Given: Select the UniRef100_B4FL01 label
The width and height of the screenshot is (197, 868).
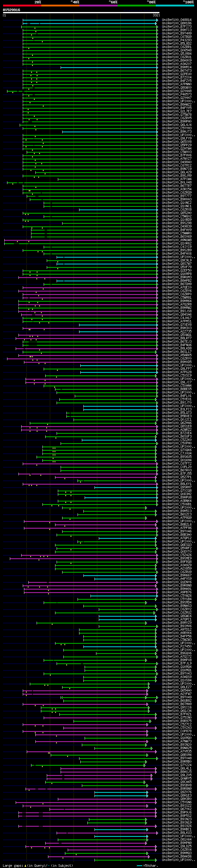Looking at the screenshot, I should click(x=176, y=396).
